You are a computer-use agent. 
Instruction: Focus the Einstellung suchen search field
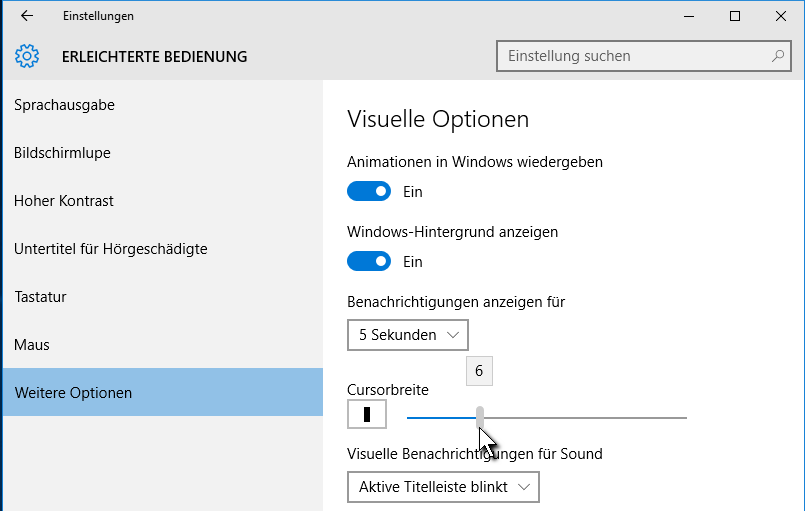point(643,56)
